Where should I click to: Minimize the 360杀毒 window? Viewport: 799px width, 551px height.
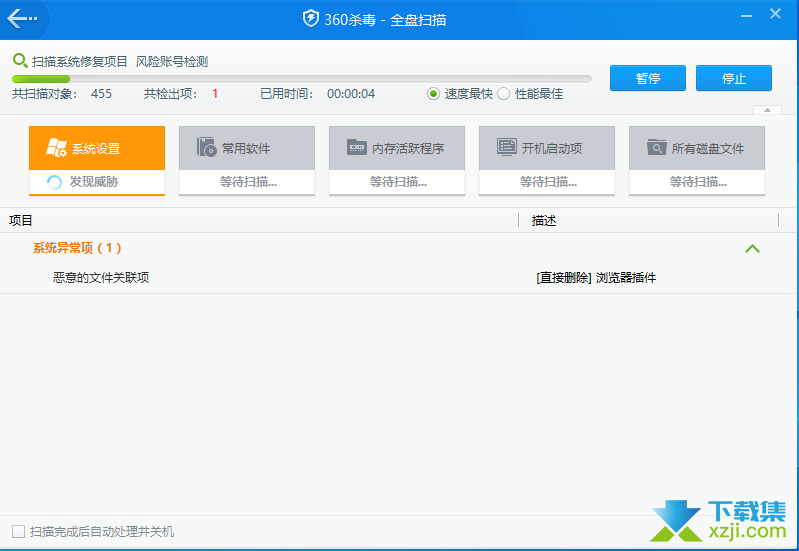tap(747, 16)
